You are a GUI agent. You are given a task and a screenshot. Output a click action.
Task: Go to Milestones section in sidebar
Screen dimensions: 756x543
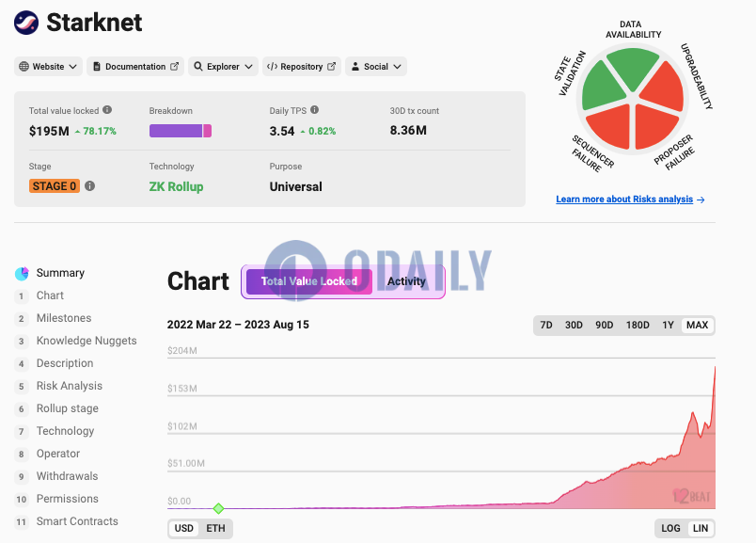point(64,318)
